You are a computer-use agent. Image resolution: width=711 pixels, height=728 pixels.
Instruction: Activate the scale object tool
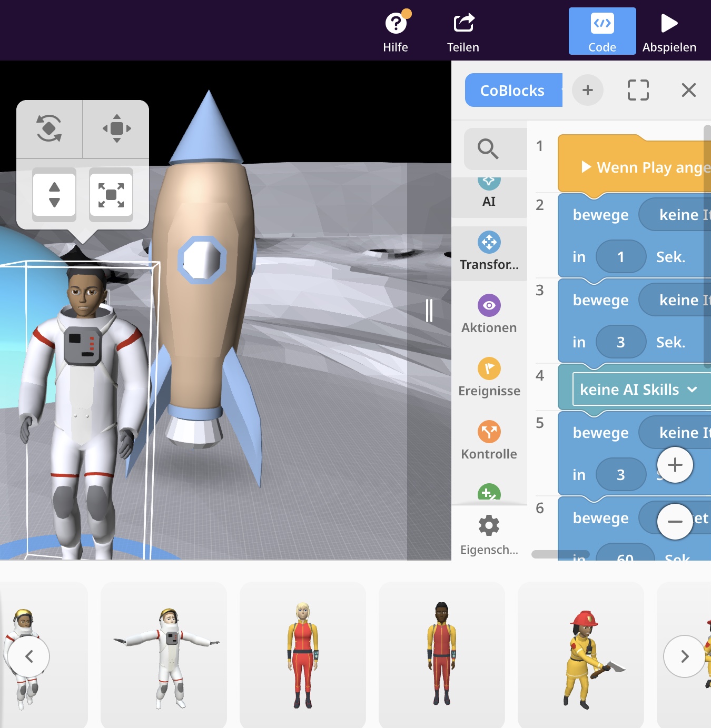click(x=111, y=195)
